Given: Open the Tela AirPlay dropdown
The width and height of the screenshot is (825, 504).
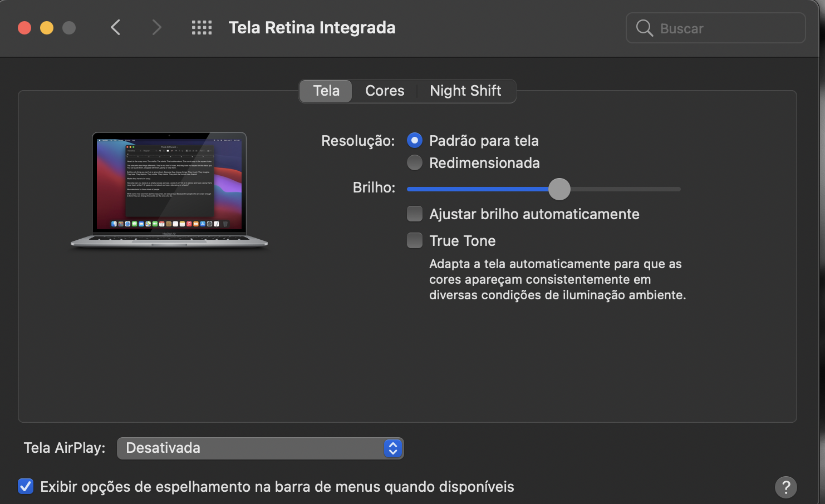Looking at the screenshot, I should [259, 448].
